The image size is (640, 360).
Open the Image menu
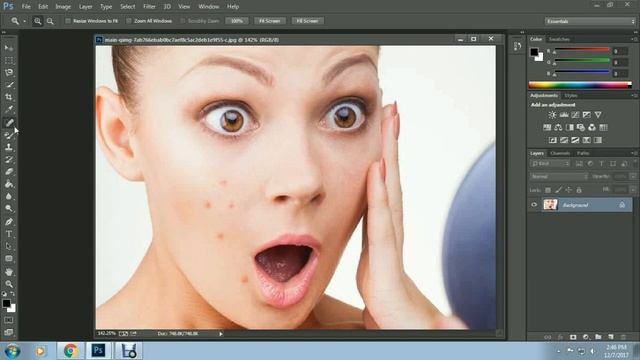[63, 7]
